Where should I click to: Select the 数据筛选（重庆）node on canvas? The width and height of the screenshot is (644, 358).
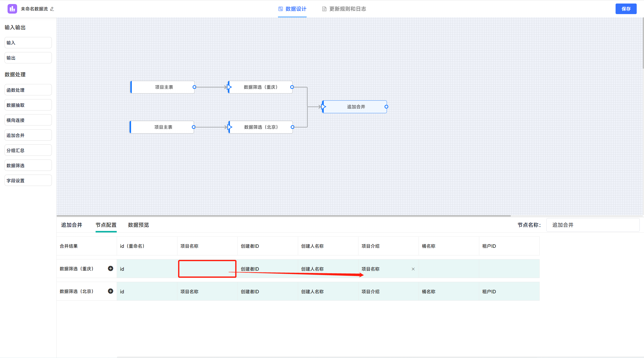pyautogui.click(x=260, y=87)
